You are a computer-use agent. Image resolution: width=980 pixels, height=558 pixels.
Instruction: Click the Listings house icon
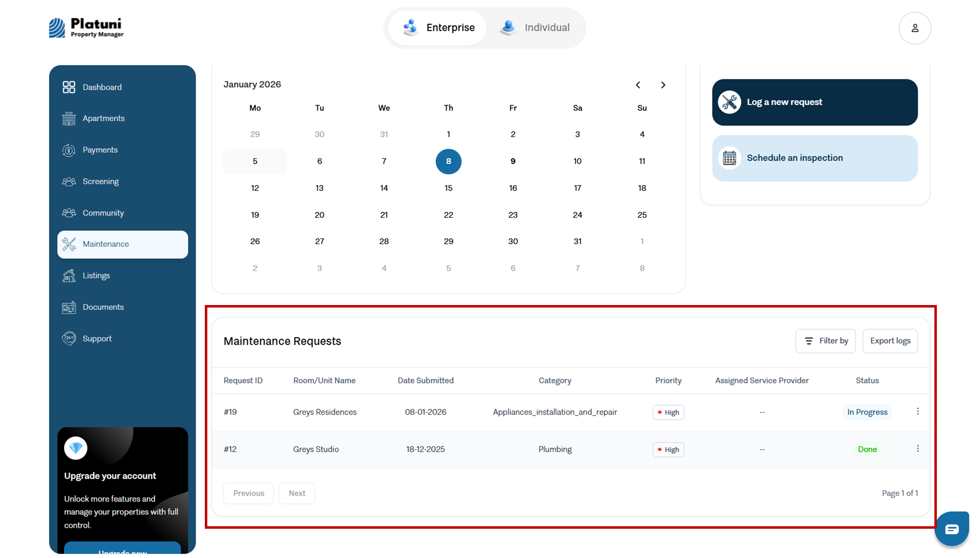coord(69,276)
